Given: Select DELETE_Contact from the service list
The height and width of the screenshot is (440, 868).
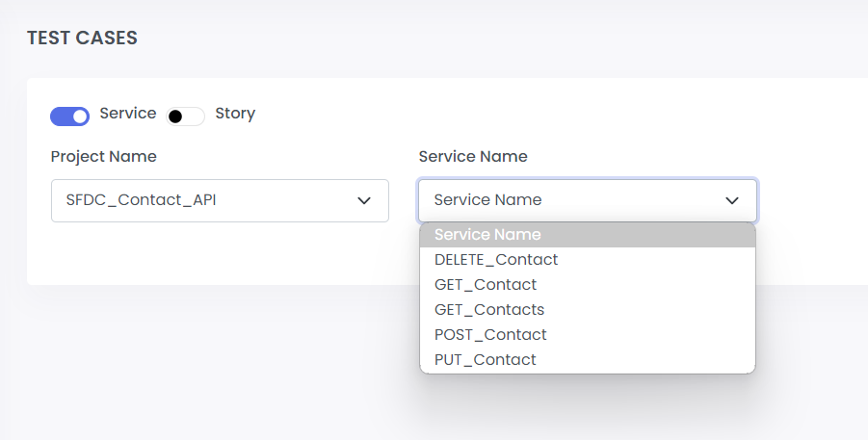Looking at the screenshot, I should coord(588,260).
